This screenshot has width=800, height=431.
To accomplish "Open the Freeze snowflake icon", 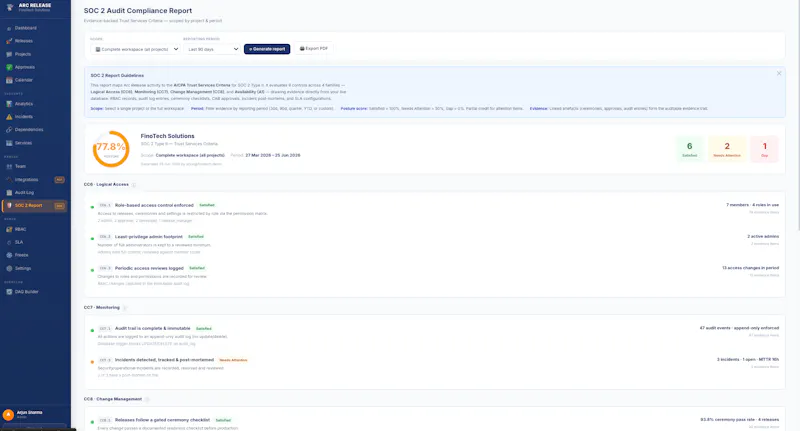I will pos(9,255).
